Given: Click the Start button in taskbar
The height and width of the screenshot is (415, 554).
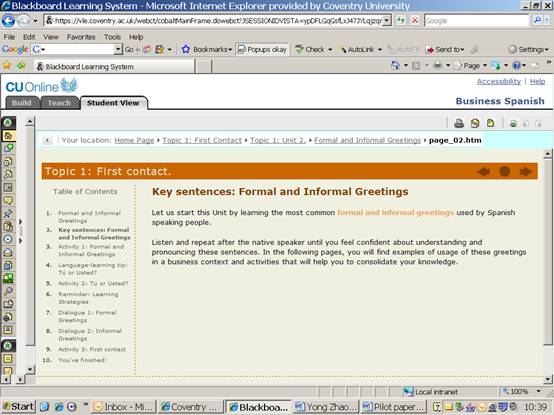Looking at the screenshot, I should [18, 407].
